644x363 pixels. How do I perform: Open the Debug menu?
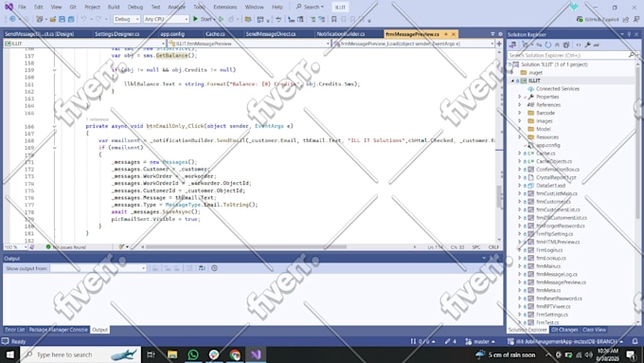[135, 7]
